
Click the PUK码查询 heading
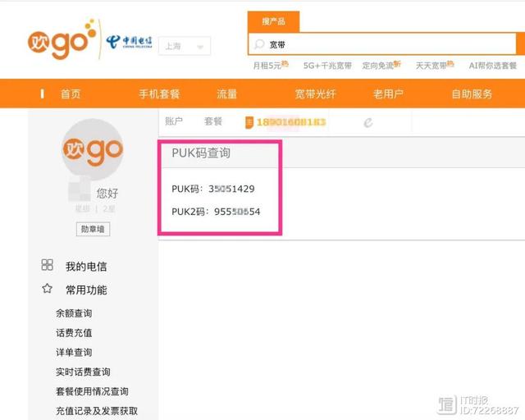point(201,153)
